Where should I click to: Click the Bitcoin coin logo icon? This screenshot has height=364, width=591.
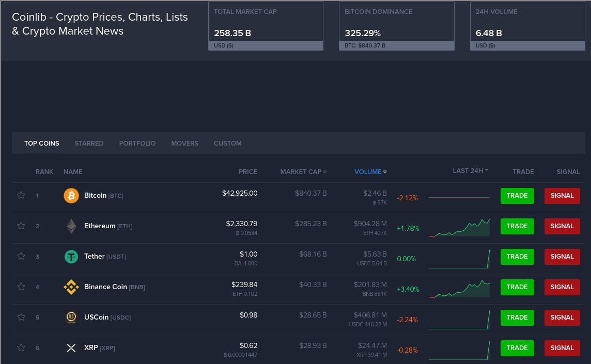pyautogui.click(x=71, y=196)
